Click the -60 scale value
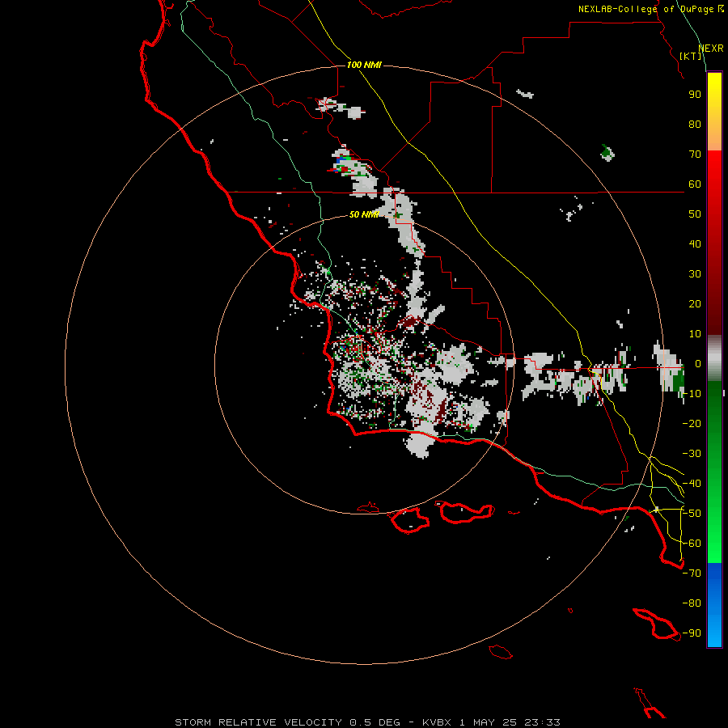 click(x=692, y=544)
